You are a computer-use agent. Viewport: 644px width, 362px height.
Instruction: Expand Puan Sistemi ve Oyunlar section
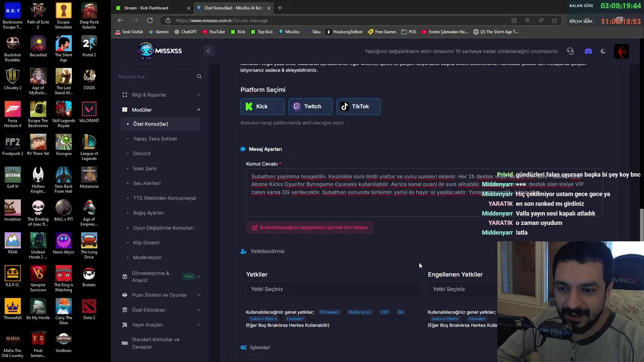pyautogui.click(x=160, y=295)
